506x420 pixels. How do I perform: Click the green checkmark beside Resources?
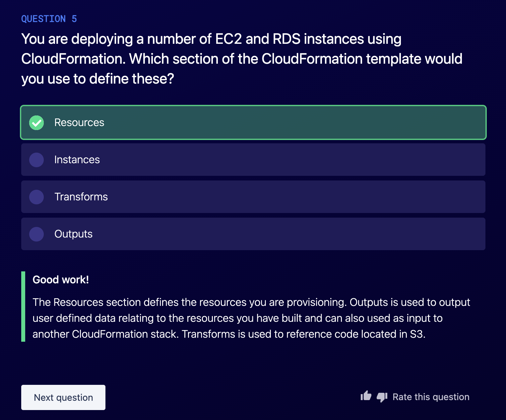36,123
